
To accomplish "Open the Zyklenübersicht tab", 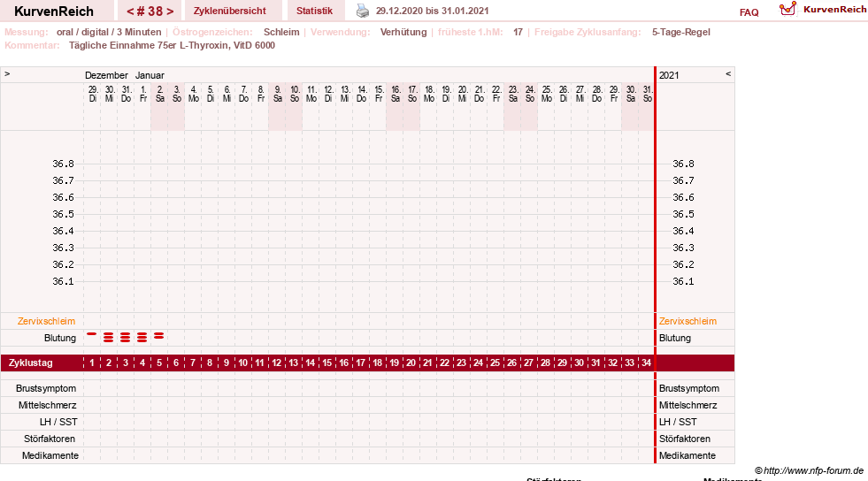I will click(230, 11).
